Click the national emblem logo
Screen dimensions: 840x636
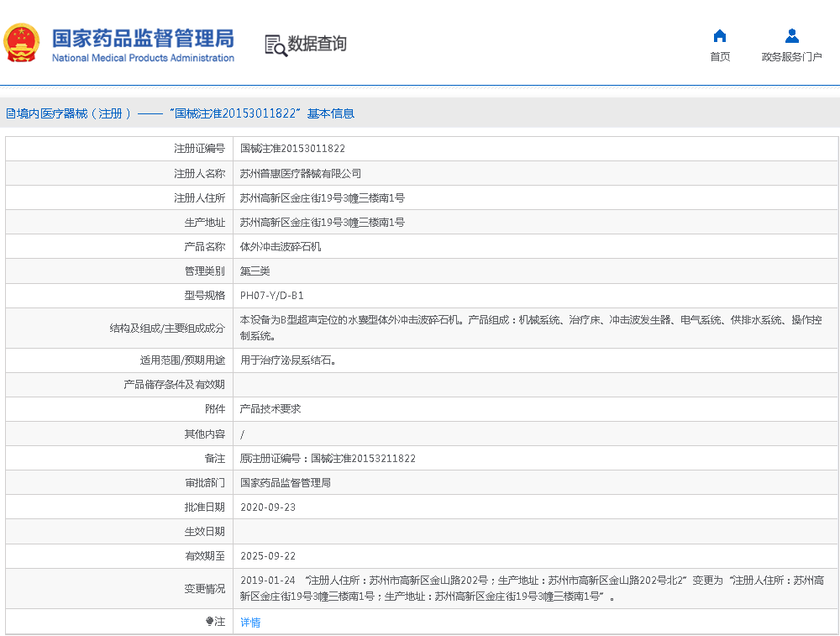(x=22, y=43)
